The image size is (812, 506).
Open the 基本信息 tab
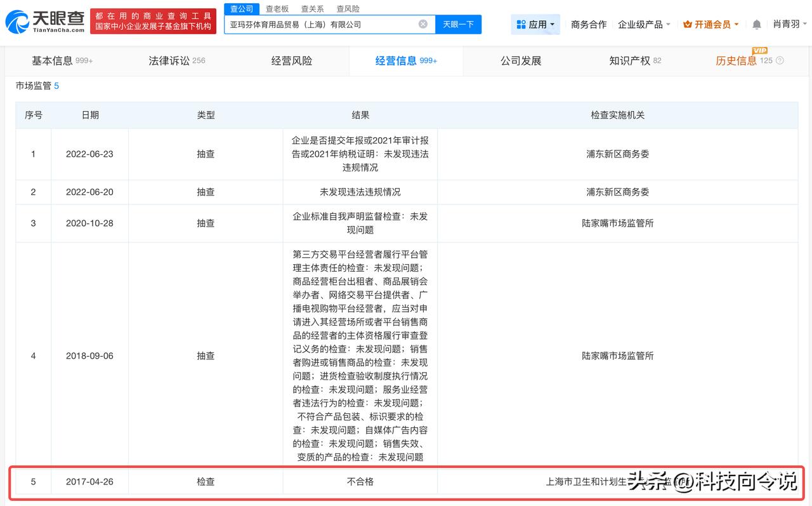pyautogui.click(x=62, y=61)
